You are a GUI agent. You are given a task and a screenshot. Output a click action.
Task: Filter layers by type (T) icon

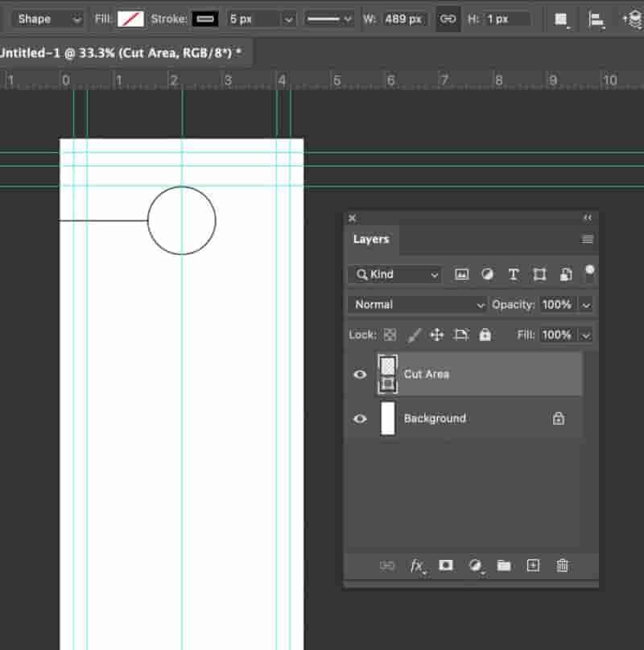pos(514,274)
